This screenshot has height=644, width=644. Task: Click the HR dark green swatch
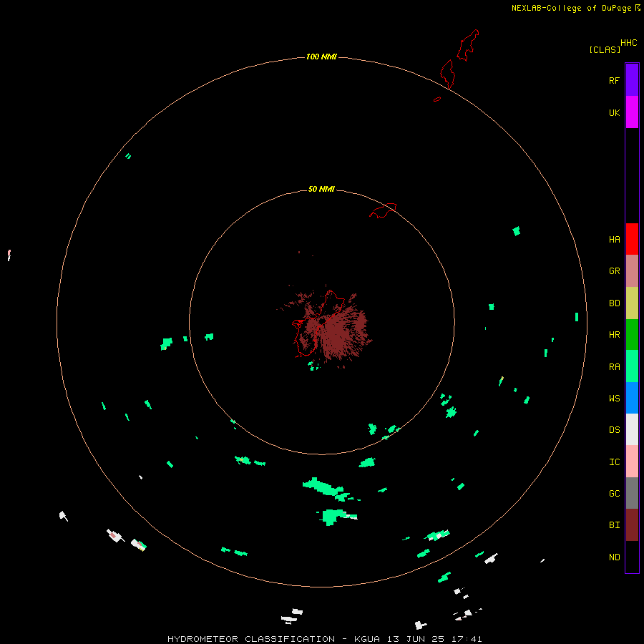point(632,335)
